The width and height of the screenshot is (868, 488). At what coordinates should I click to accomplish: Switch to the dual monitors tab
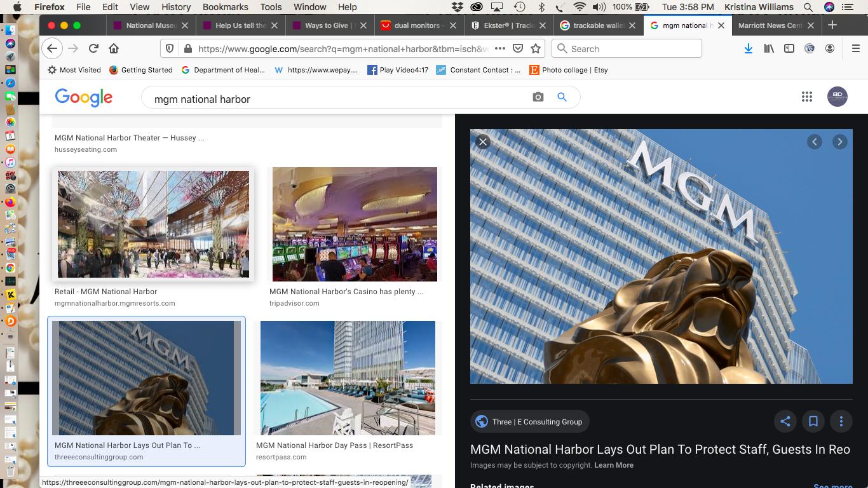click(x=419, y=25)
